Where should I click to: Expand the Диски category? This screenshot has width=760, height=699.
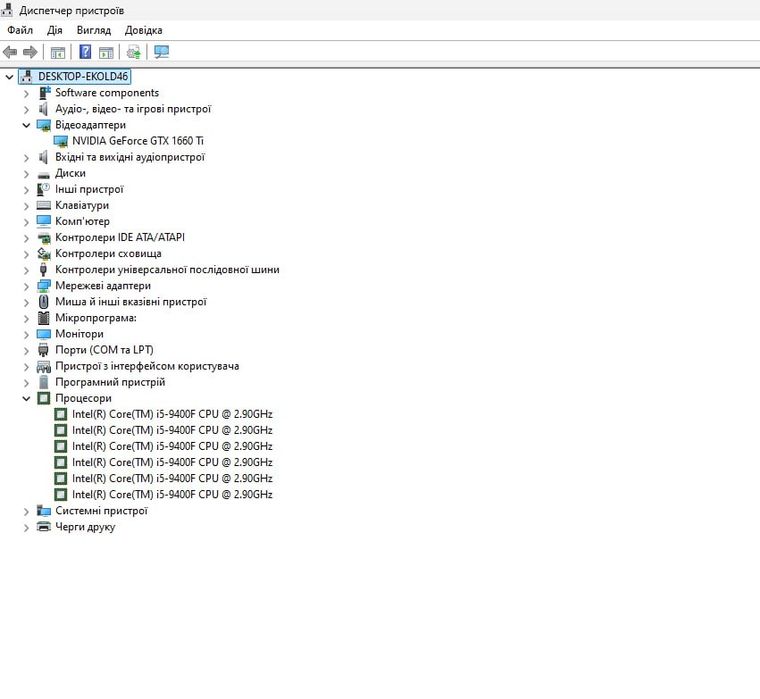(x=27, y=174)
